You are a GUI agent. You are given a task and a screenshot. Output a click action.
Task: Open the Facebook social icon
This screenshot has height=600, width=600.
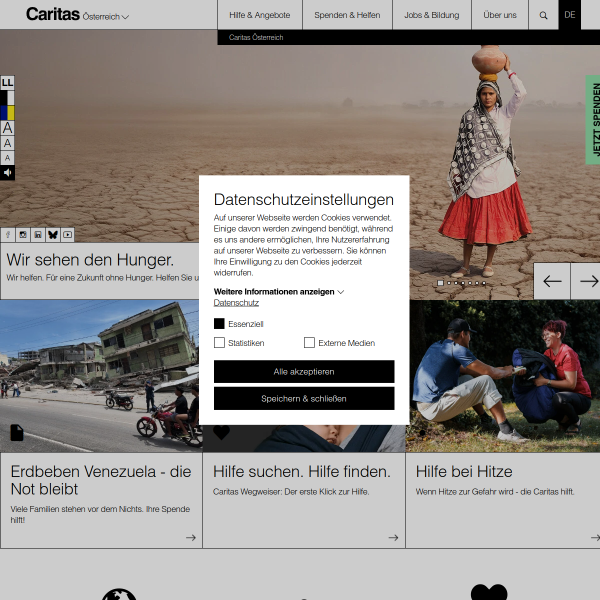8,235
